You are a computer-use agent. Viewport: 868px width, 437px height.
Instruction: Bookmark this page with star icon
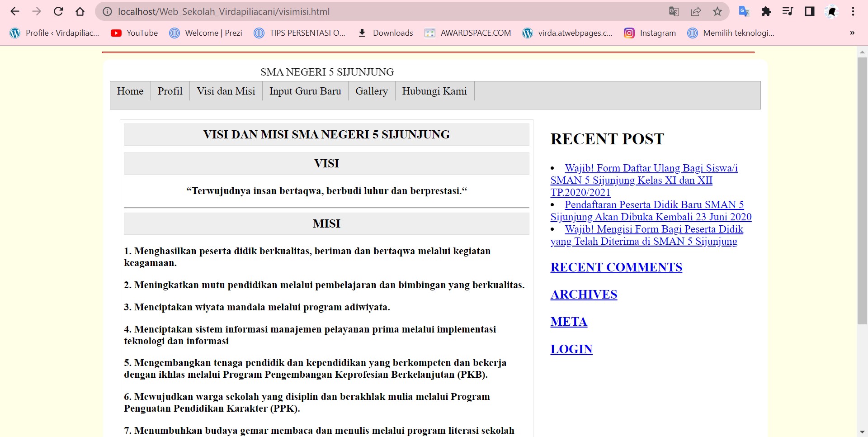[717, 12]
